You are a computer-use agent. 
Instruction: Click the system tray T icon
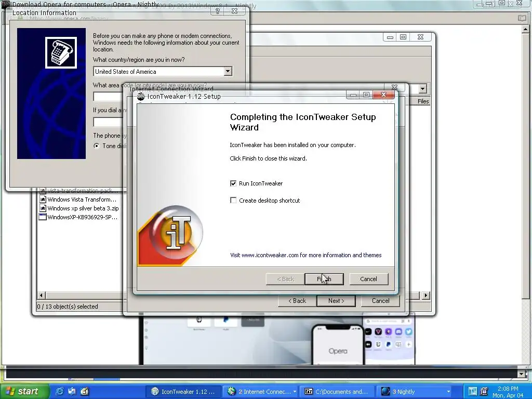tap(472, 391)
